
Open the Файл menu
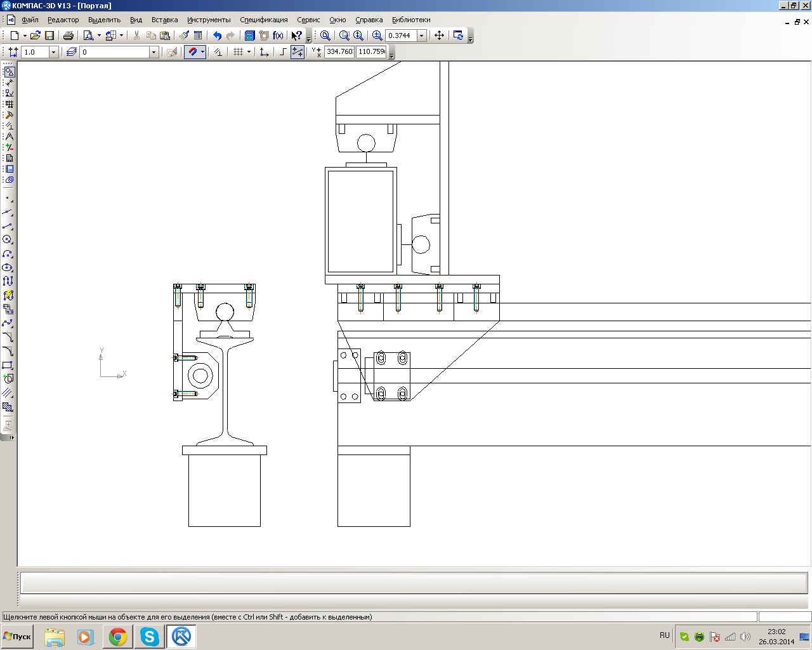pyautogui.click(x=30, y=20)
